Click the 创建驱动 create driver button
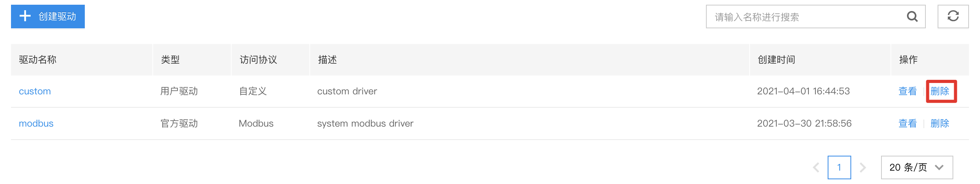Image resolution: width=980 pixels, height=184 pixels. coord(48,17)
